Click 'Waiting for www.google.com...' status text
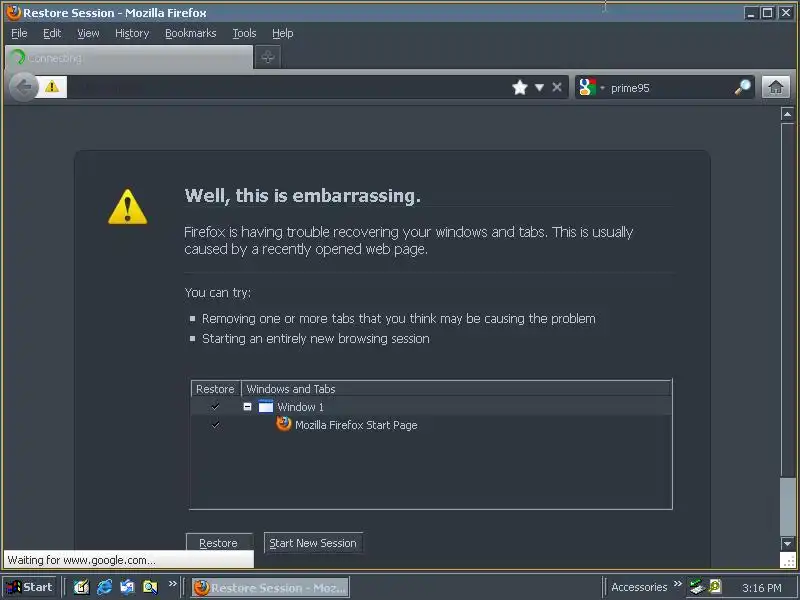Viewport: 800px width, 600px height. [x=82, y=560]
